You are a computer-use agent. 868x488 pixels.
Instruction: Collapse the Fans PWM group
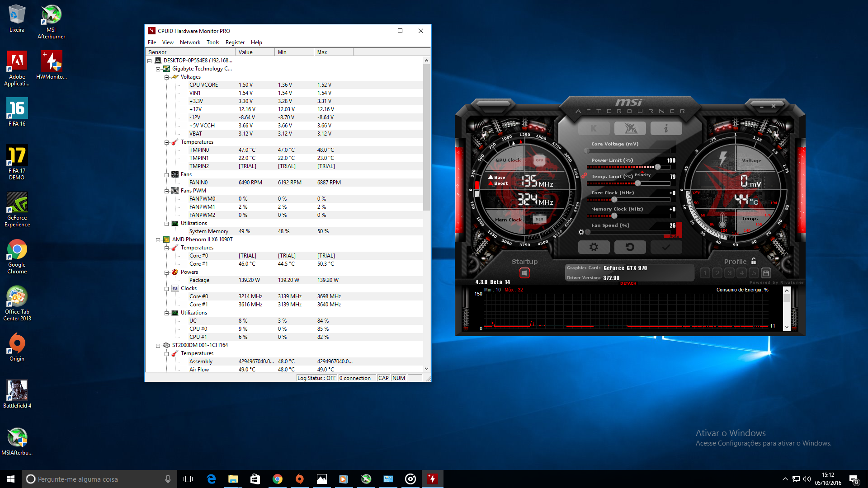tap(166, 191)
